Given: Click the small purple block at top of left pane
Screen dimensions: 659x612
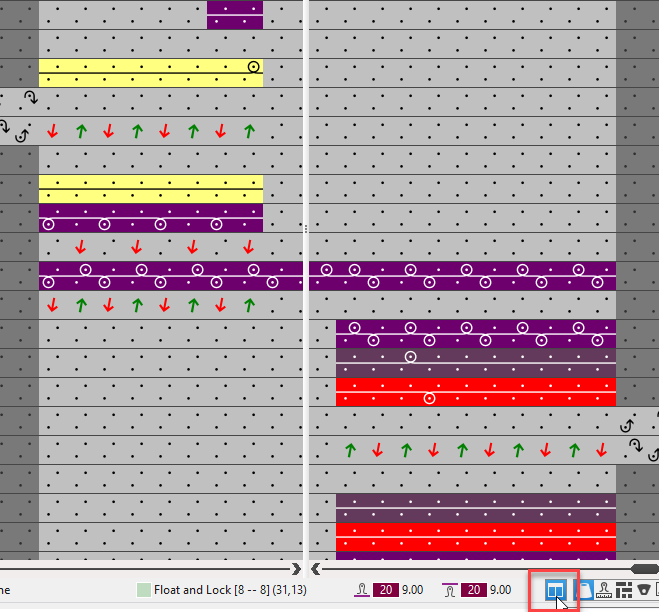Looking at the screenshot, I should click(235, 15).
